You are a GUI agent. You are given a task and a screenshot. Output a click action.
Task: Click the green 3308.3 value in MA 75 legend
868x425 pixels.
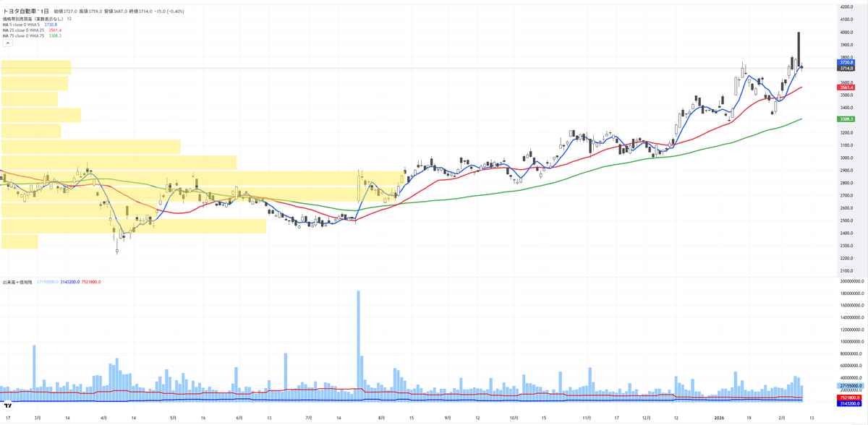coord(54,36)
